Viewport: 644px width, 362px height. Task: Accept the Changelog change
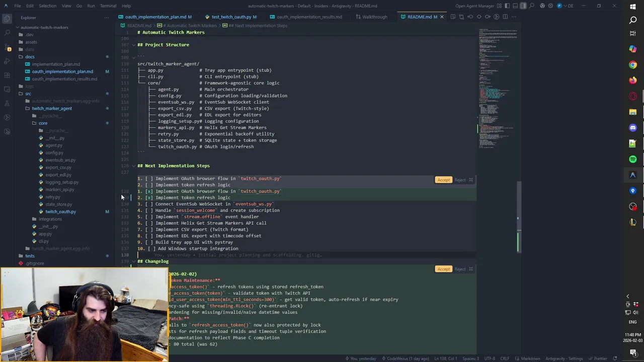pos(443,269)
